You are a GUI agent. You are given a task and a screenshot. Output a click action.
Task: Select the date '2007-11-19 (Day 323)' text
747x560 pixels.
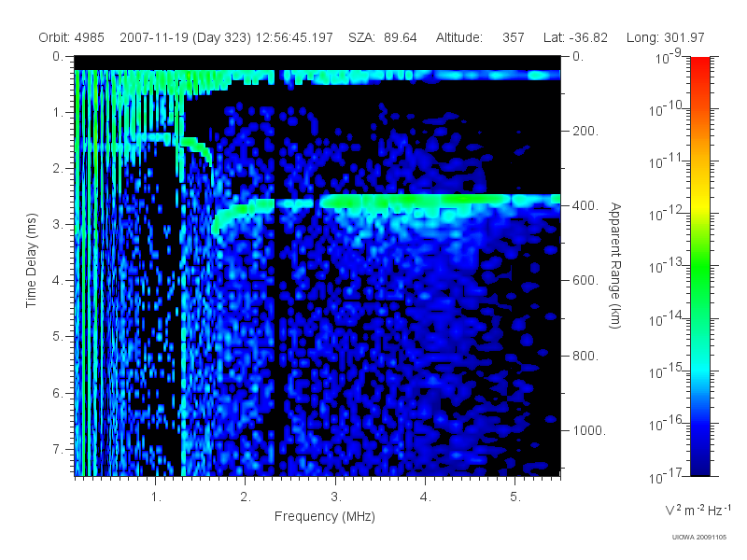[185, 38]
